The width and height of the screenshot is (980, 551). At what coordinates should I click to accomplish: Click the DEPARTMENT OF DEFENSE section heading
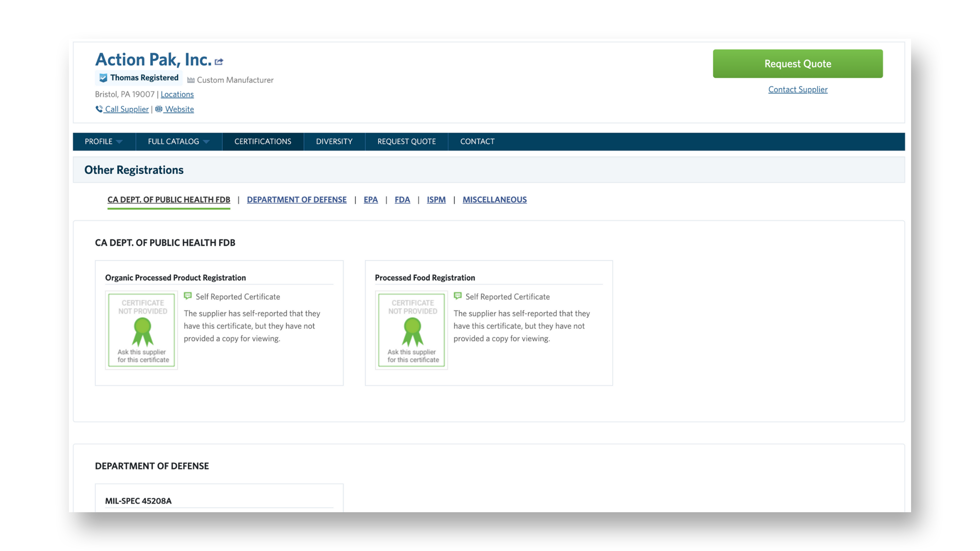pyautogui.click(x=152, y=466)
